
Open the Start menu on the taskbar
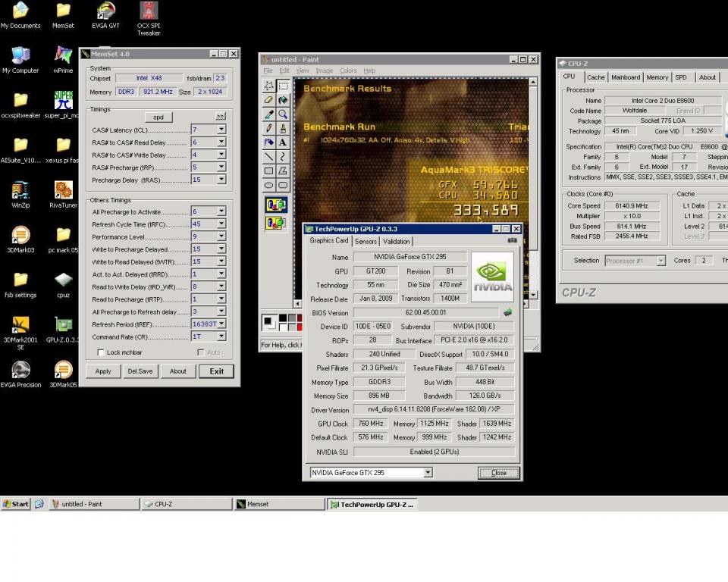point(15,504)
